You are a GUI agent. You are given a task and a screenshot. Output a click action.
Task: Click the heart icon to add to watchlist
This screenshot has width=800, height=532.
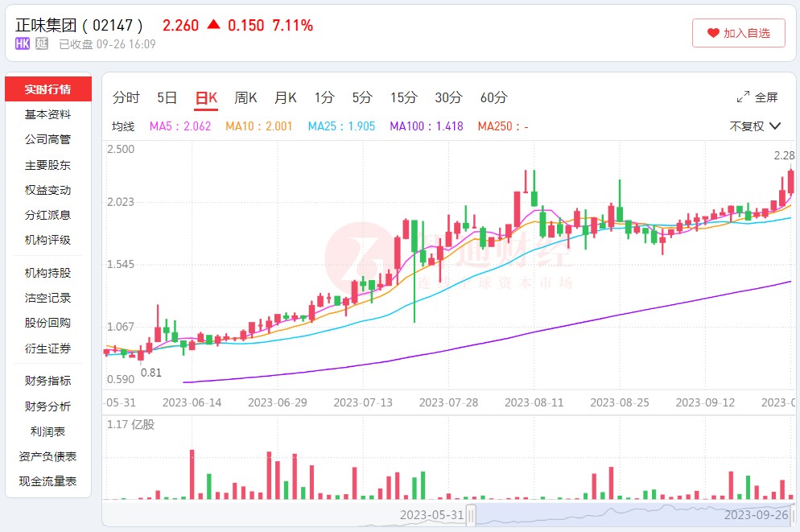click(x=712, y=33)
